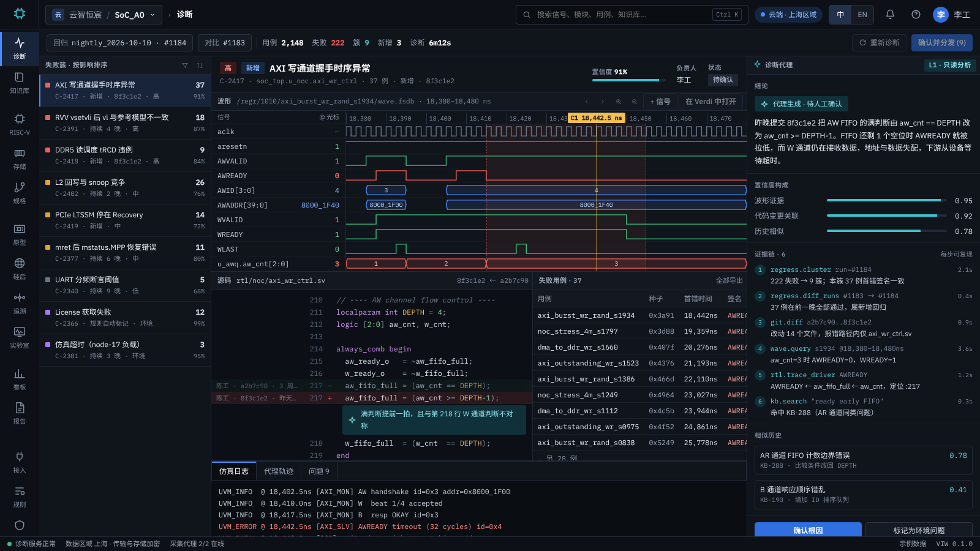Screen dimensions: 980x551
Task: Open the 硅后 sidebar section
Action: pos(20,269)
